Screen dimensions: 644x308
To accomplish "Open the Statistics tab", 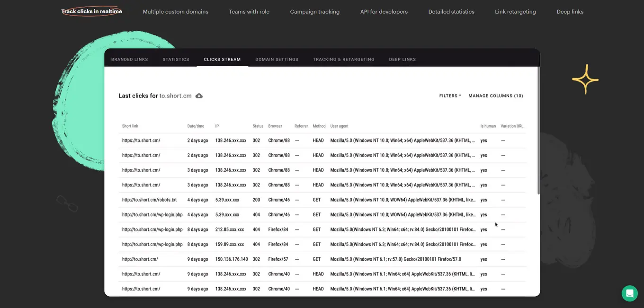I will [x=176, y=60].
